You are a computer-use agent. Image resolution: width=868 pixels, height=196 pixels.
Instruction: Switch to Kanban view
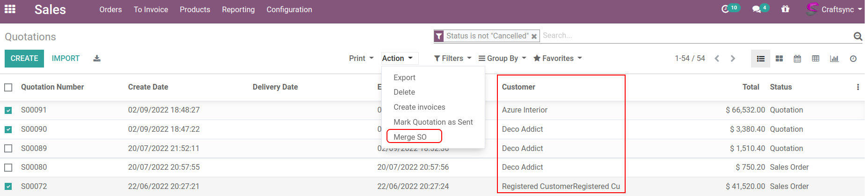click(779, 59)
